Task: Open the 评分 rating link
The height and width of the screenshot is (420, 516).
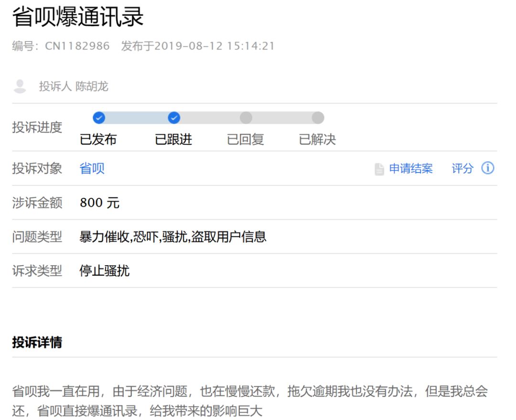Action: pyautogui.click(x=462, y=169)
